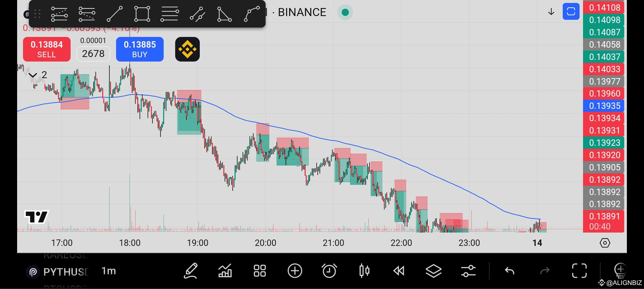This screenshot has height=289, width=644.
Task: Click the 0.13920 red price label
Action: [604, 155]
